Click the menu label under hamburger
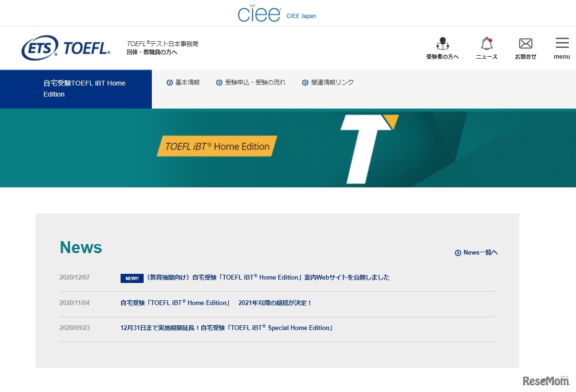This screenshot has width=576, height=392. click(562, 57)
